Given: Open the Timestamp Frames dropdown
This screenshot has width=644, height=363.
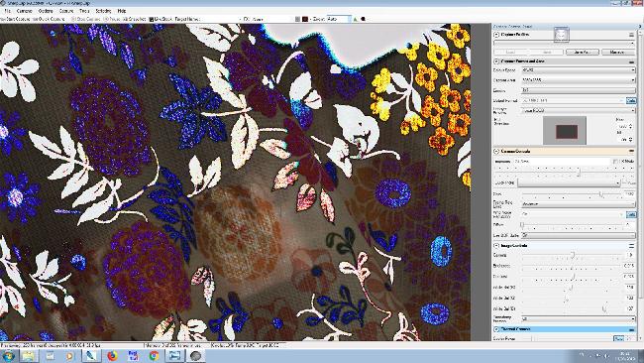Looking at the screenshot, I should [579, 319].
